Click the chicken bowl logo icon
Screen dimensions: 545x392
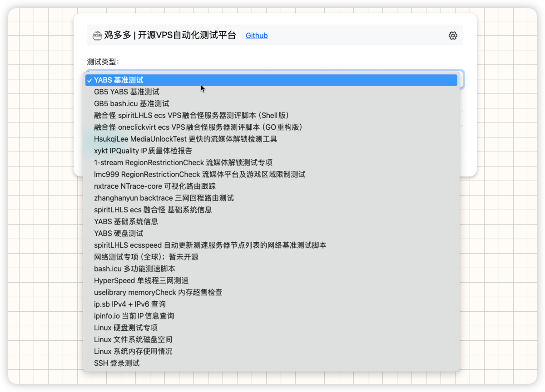(97, 35)
